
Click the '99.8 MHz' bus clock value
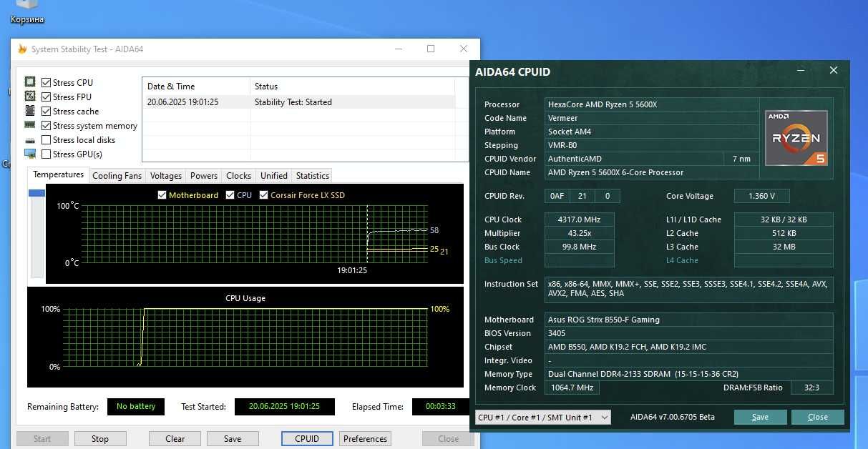pyautogui.click(x=580, y=247)
